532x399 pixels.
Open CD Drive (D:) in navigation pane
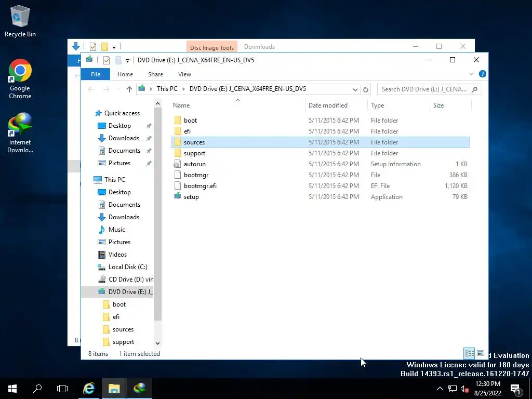pyautogui.click(x=130, y=280)
